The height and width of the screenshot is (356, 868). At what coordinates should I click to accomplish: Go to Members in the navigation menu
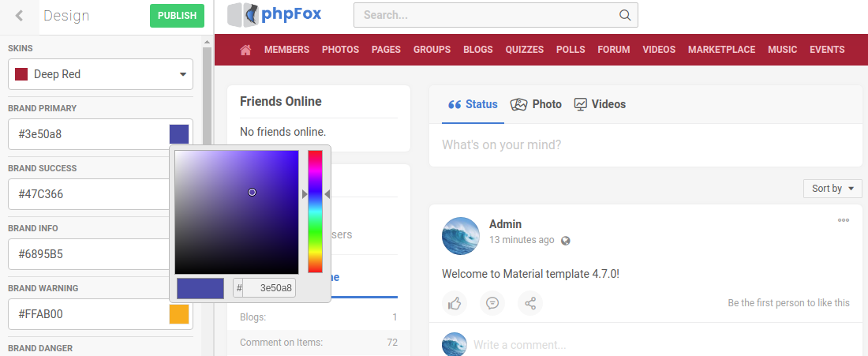point(286,50)
